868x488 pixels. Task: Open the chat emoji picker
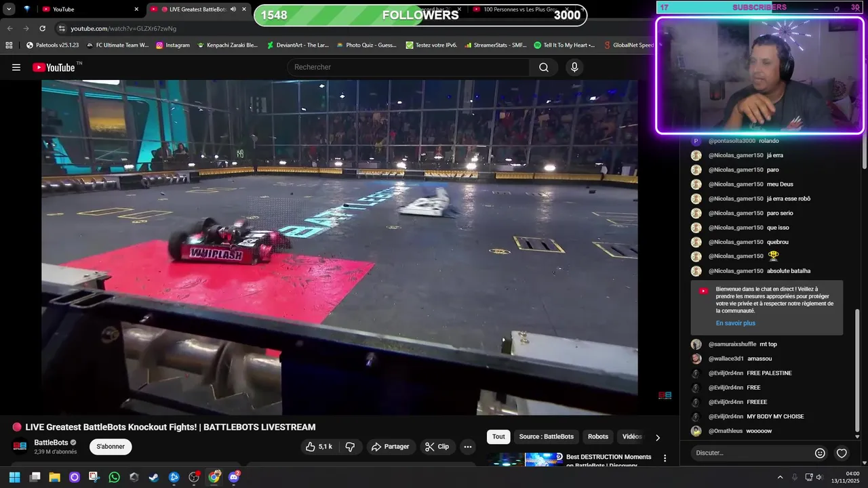click(x=820, y=453)
